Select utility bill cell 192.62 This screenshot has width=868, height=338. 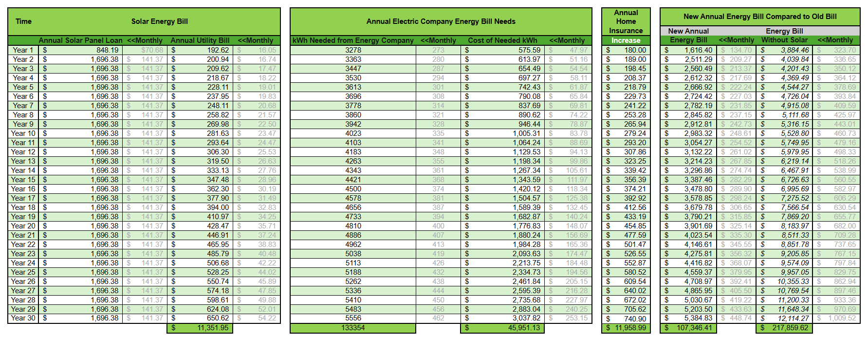pyautogui.click(x=200, y=50)
